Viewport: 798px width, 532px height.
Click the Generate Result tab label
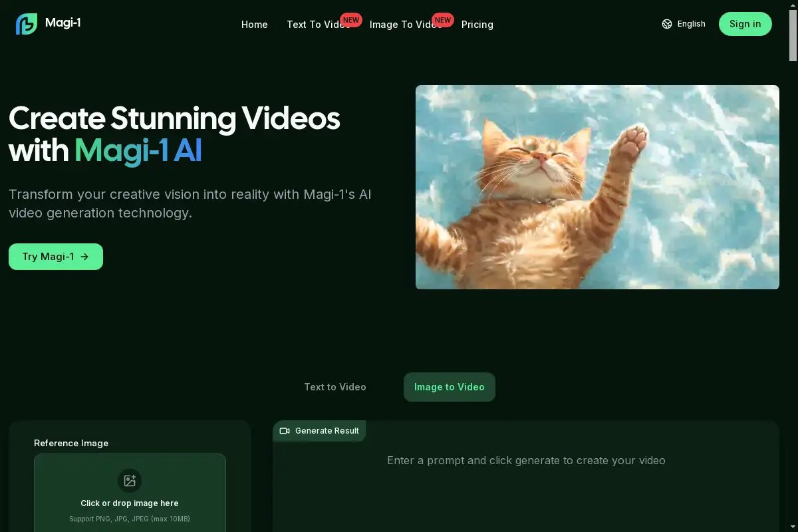[327, 431]
